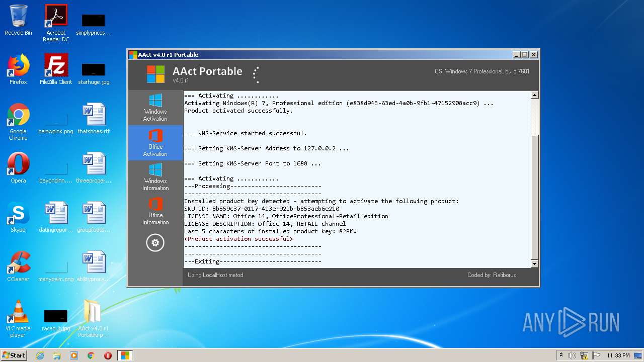Show hidden tray icons arrow
Viewport: 644px width, 362px height.
pyautogui.click(x=561, y=355)
